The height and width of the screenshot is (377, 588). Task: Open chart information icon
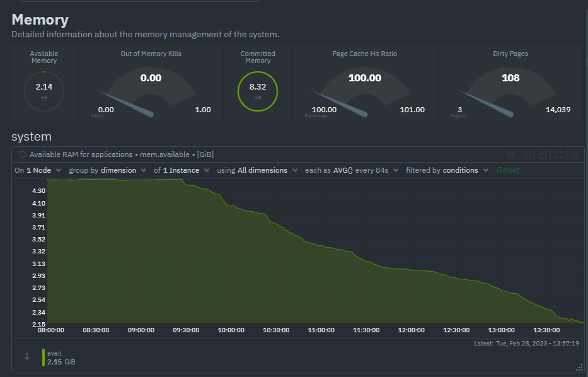527,154
